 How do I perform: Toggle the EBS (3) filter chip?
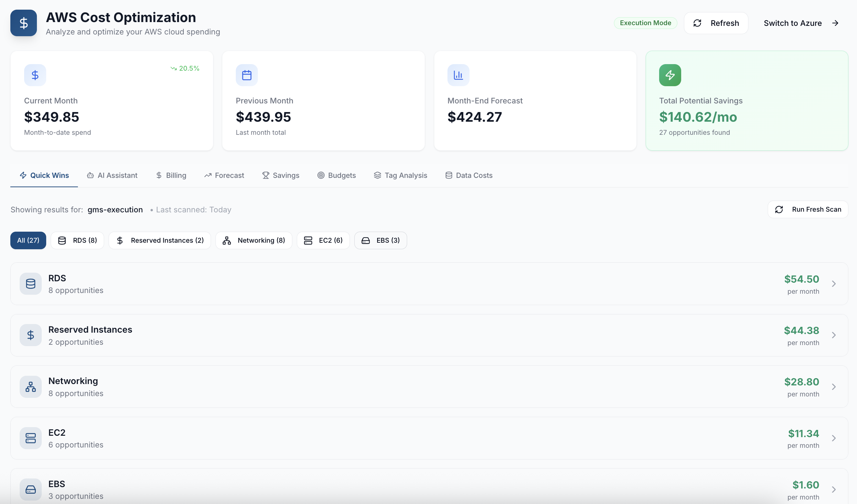[381, 240]
